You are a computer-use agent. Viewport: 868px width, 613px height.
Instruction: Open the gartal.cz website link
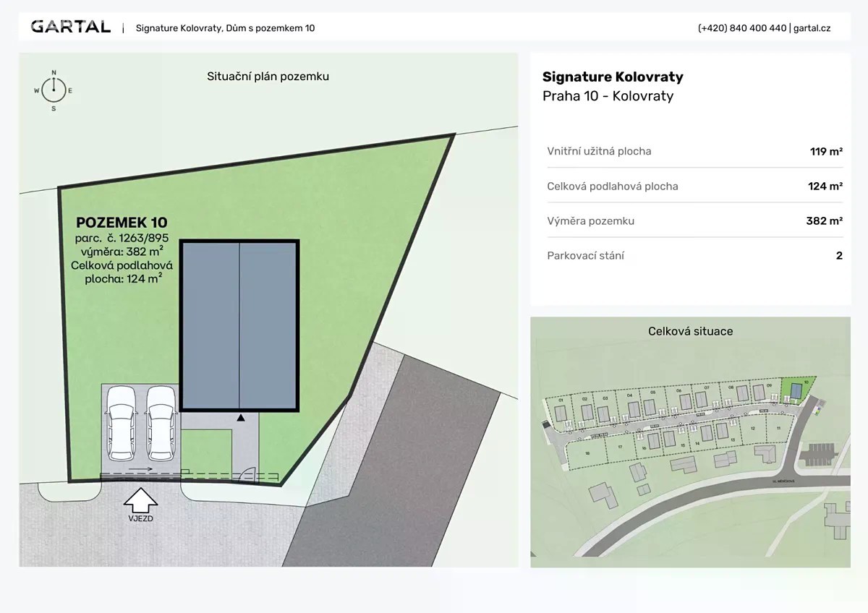pyautogui.click(x=812, y=28)
